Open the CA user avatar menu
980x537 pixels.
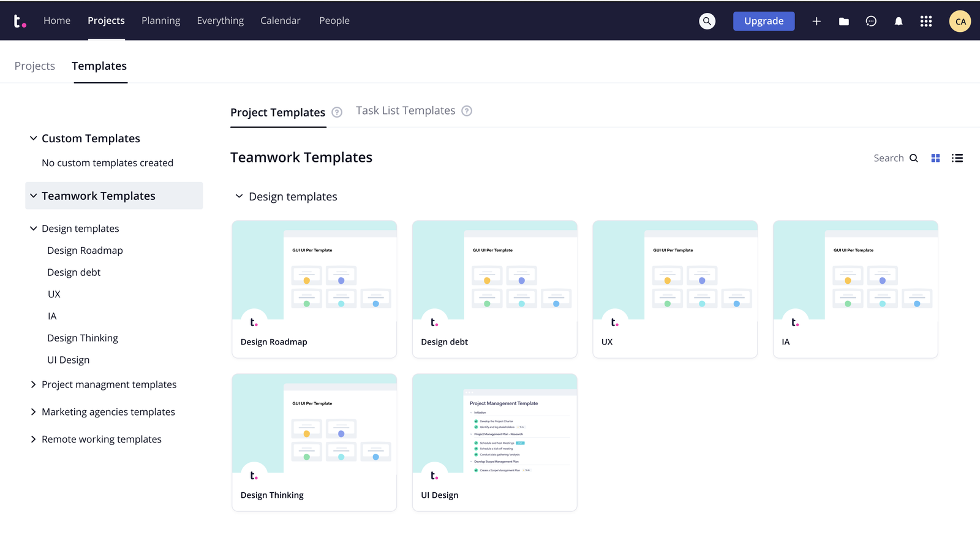960,21
